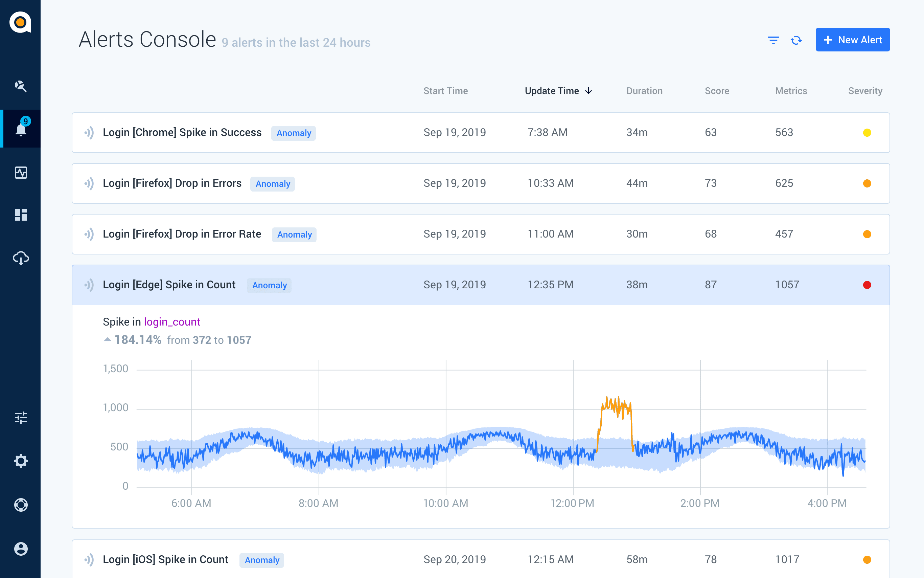Screen dimensions: 924x578
Task: Open the alerts bell icon in sidebar
Action: pyautogui.click(x=21, y=129)
